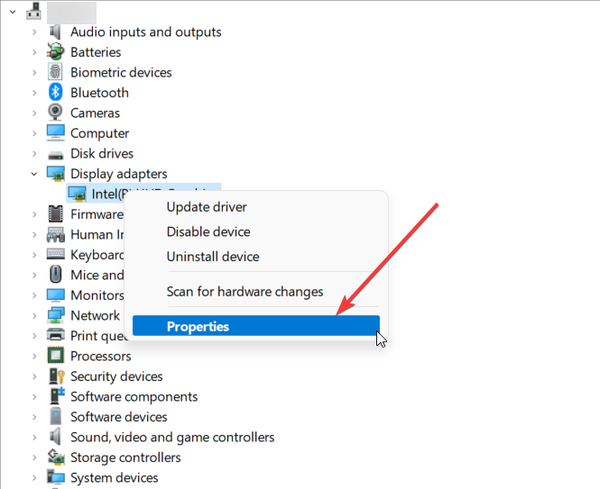Image resolution: width=600 pixels, height=489 pixels.
Task: Click the Audio inputs and outputs speaker icon
Action: point(57,32)
